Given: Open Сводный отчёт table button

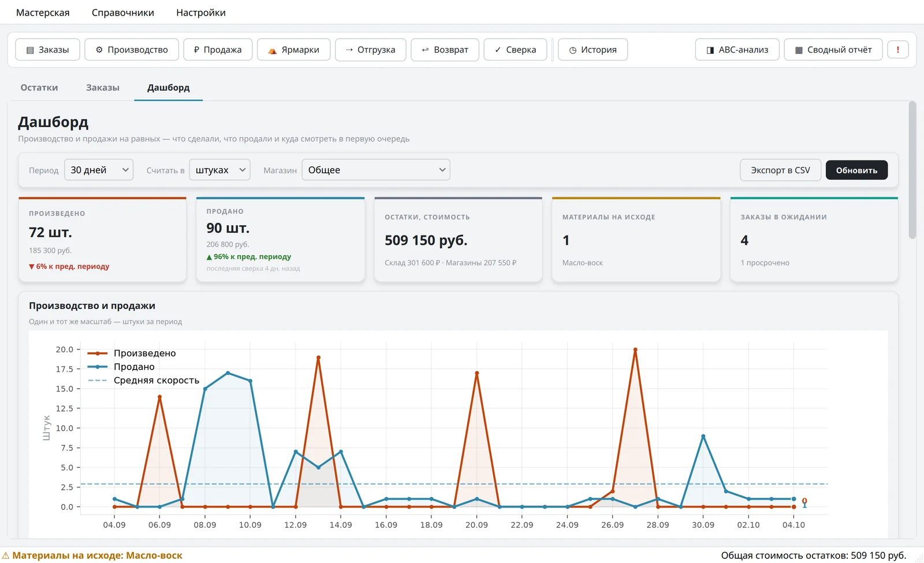Looking at the screenshot, I should pyautogui.click(x=833, y=50).
